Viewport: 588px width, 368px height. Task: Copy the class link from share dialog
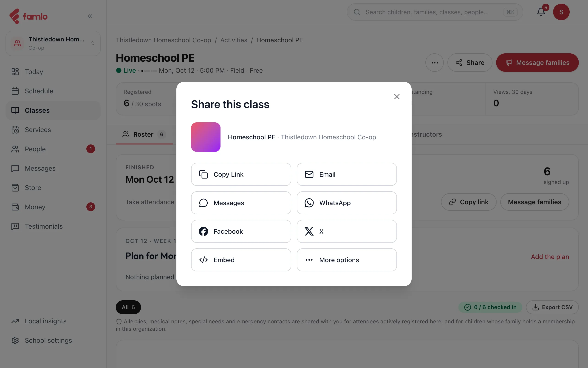pyautogui.click(x=241, y=174)
